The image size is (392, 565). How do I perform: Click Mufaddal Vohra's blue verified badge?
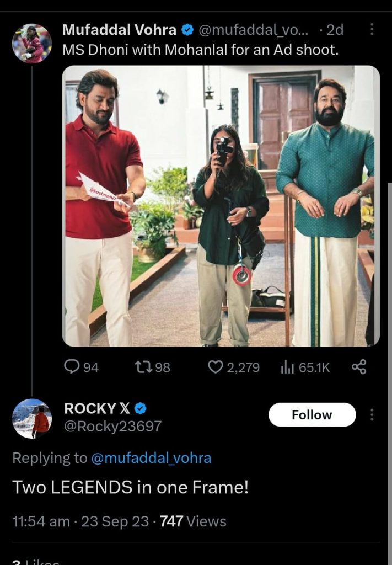(188, 29)
